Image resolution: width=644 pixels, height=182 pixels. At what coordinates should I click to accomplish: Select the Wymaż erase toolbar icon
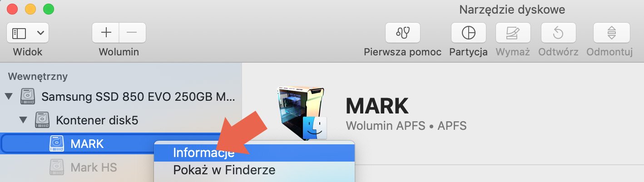(513, 33)
